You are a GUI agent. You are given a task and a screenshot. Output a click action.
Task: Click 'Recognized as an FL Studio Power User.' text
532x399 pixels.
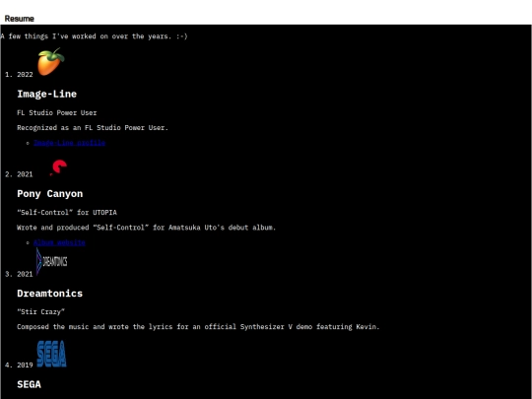click(x=93, y=128)
